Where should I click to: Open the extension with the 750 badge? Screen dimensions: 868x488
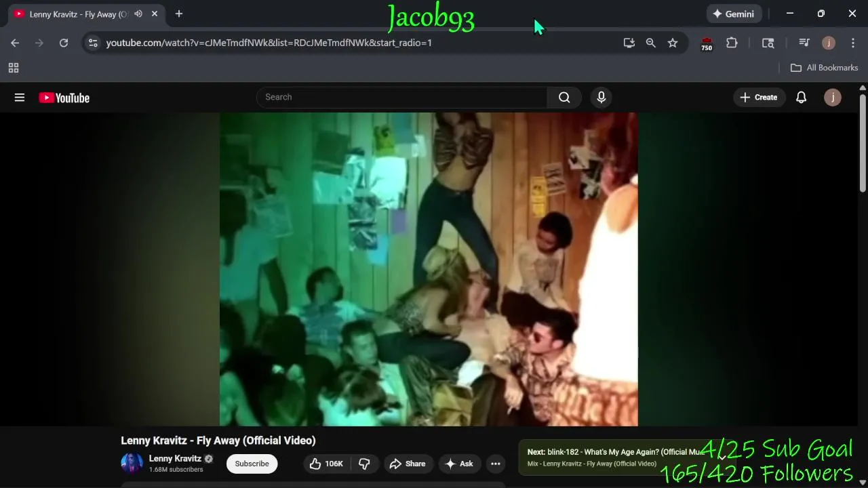[x=707, y=43]
